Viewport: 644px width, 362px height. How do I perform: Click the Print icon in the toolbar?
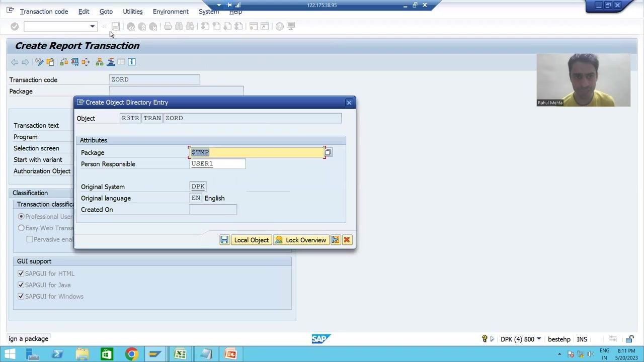(168, 27)
